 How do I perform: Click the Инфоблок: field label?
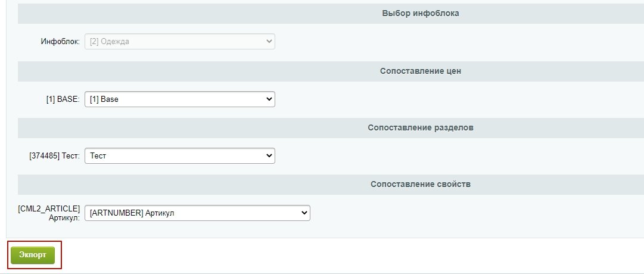tap(60, 42)
